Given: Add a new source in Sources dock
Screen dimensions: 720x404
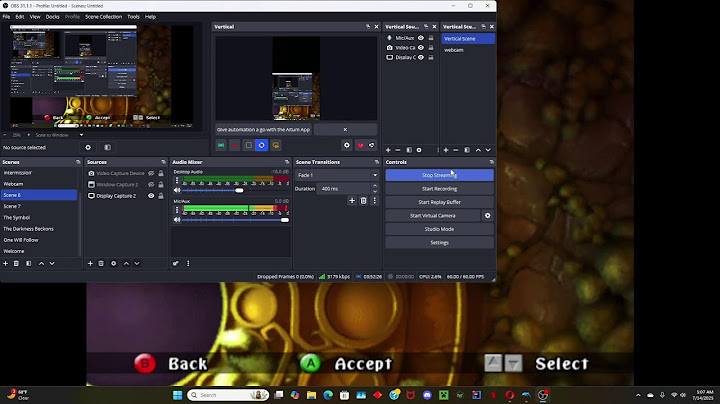Looking at the screenshot, I should point(90,264).
